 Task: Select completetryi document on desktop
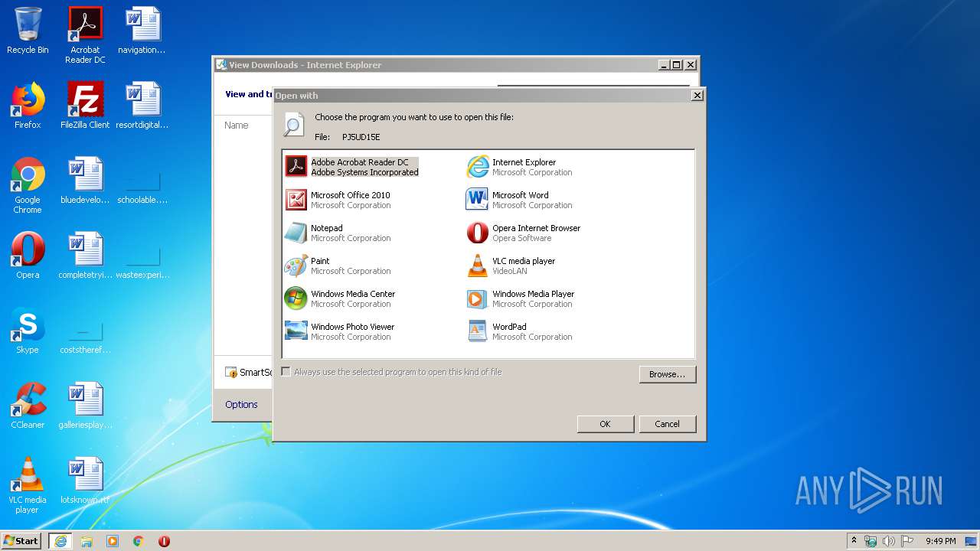coord(85,256)
